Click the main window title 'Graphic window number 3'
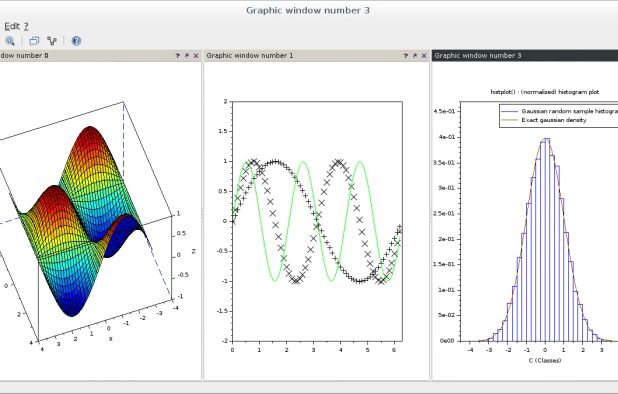 tap(308, 11)
